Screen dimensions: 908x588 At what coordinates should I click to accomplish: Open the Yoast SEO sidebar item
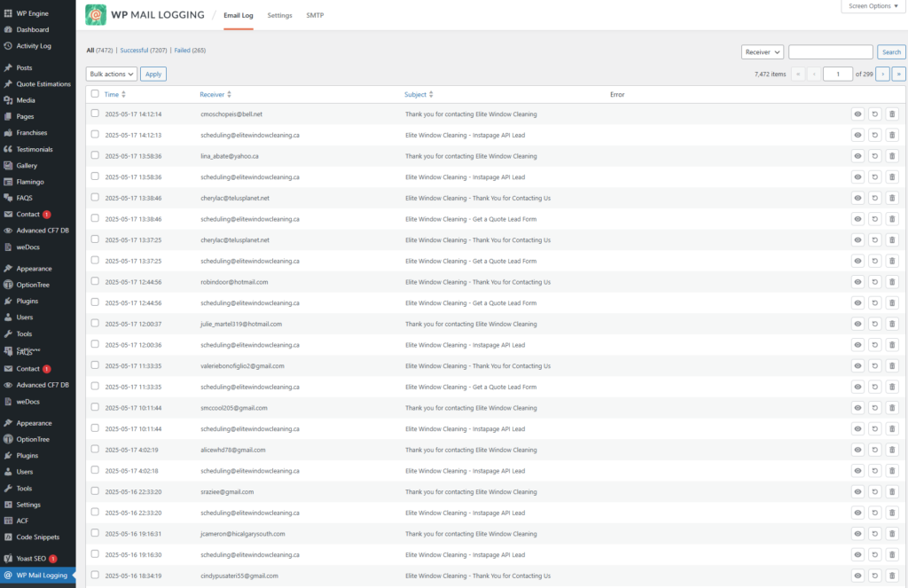(31, 559)
